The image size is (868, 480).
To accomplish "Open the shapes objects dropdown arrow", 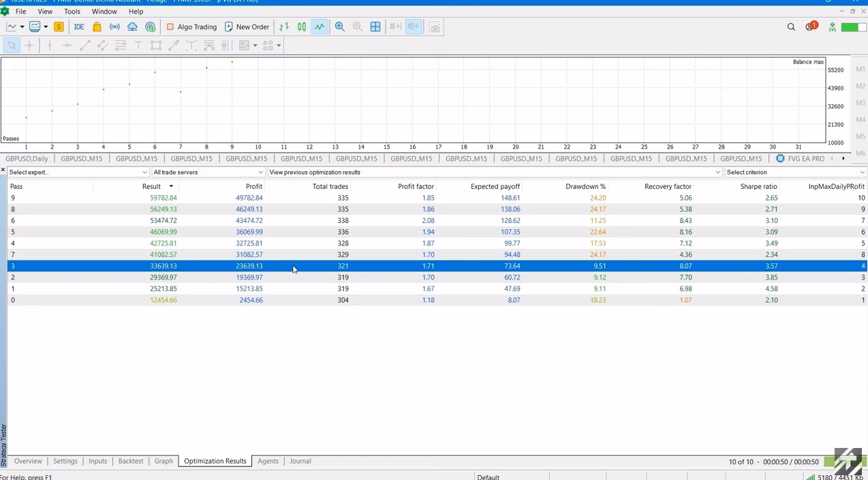I will (x=279, y=46).
